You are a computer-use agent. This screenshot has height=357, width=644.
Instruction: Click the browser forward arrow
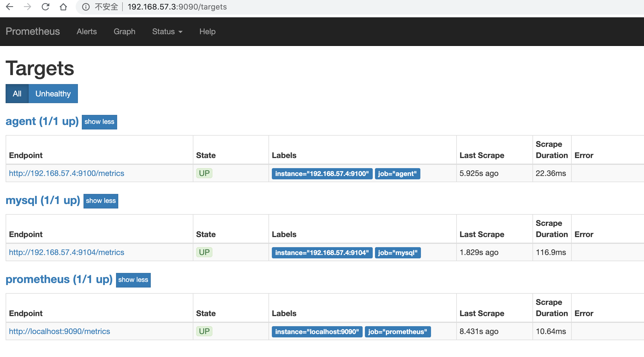[27, 7]
